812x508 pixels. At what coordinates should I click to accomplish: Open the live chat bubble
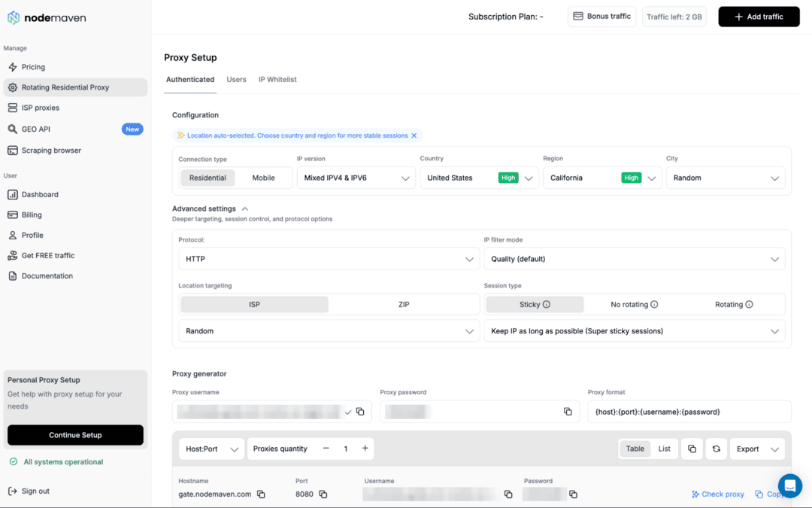pos(789,485)
